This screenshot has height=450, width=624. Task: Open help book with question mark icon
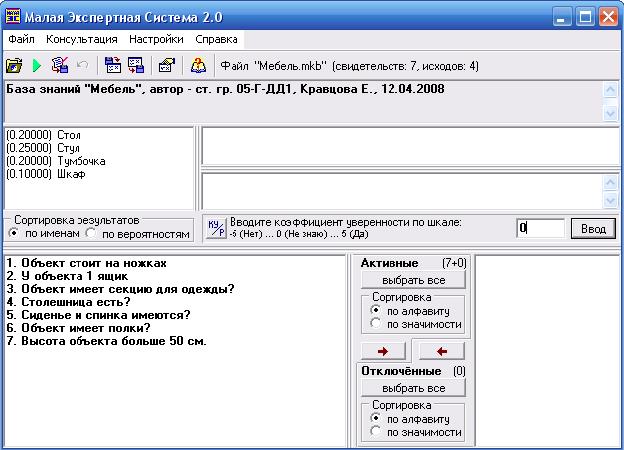point(198,65)
